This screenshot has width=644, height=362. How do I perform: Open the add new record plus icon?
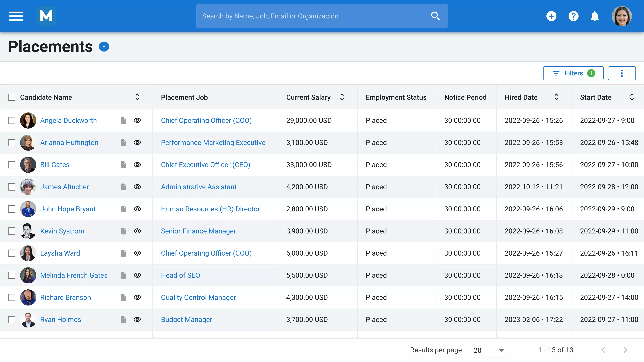pyautogui.click(x=551, y=16)
